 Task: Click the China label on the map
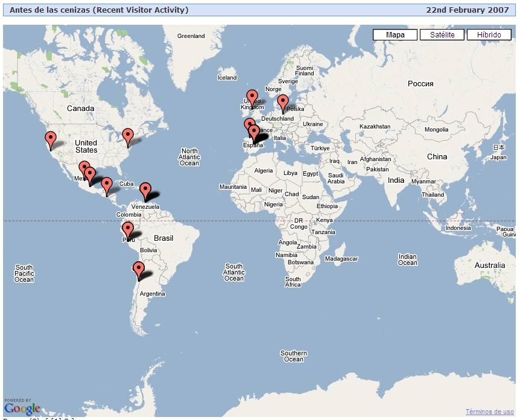pos(437,156)
